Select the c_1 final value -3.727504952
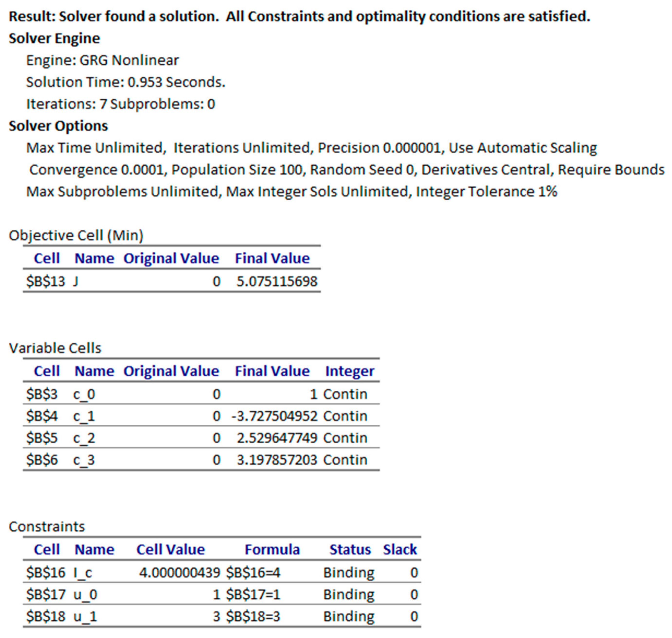 pyautogui.click(x=274, y=416)
